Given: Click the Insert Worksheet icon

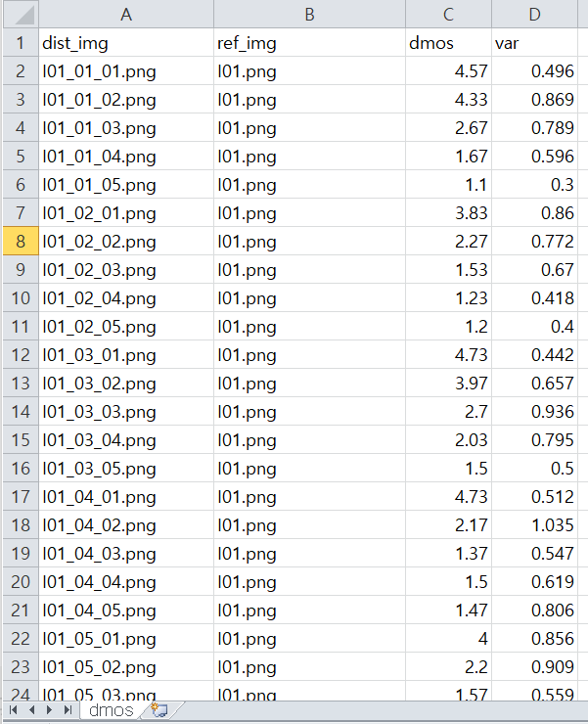Looking at the screenshot, I should coord(159,709).
